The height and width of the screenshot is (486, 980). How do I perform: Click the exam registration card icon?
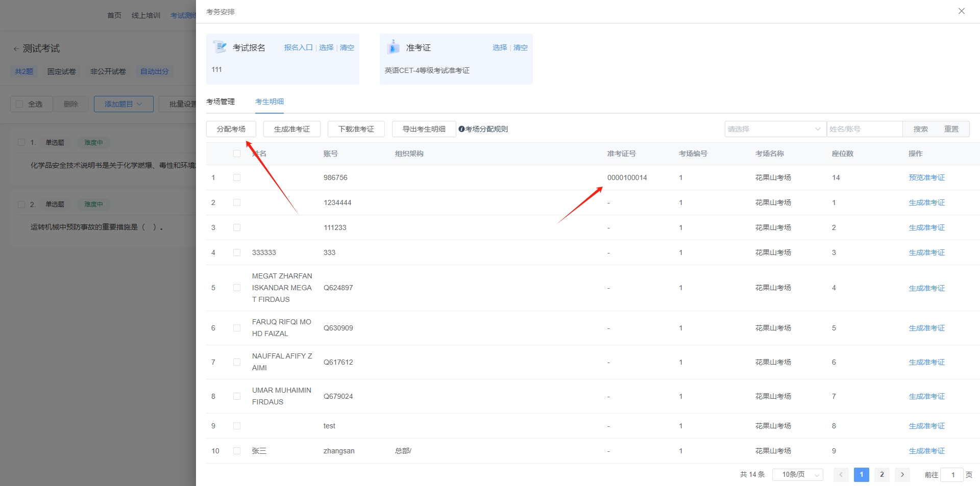pyautogui.click(x=220, y=47)
